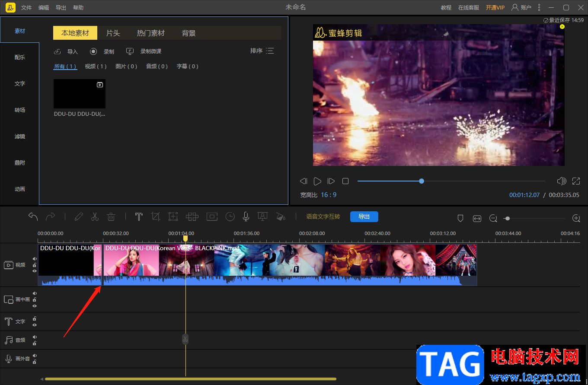
Task: Click the duration clock icon
Action: click(x=230, y=217)
